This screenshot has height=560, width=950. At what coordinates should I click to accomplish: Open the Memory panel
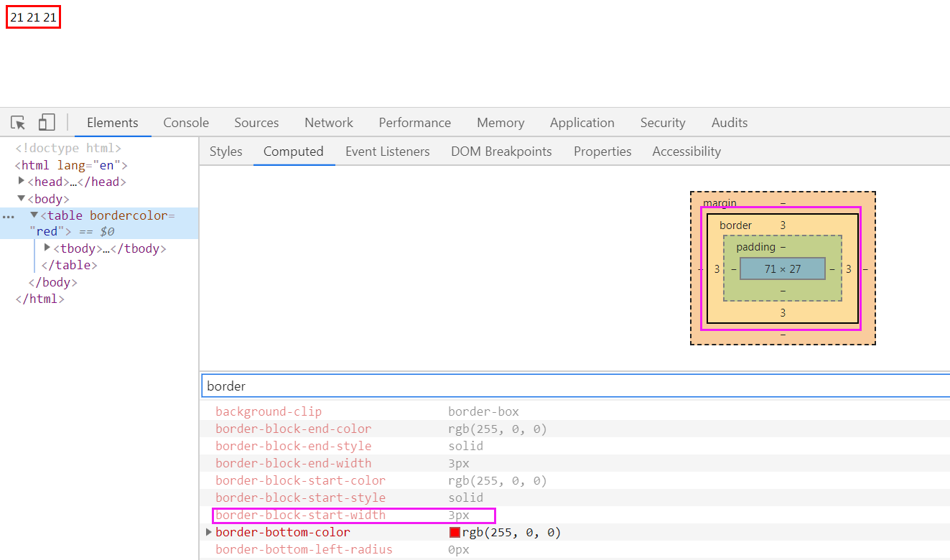[500, 123]
